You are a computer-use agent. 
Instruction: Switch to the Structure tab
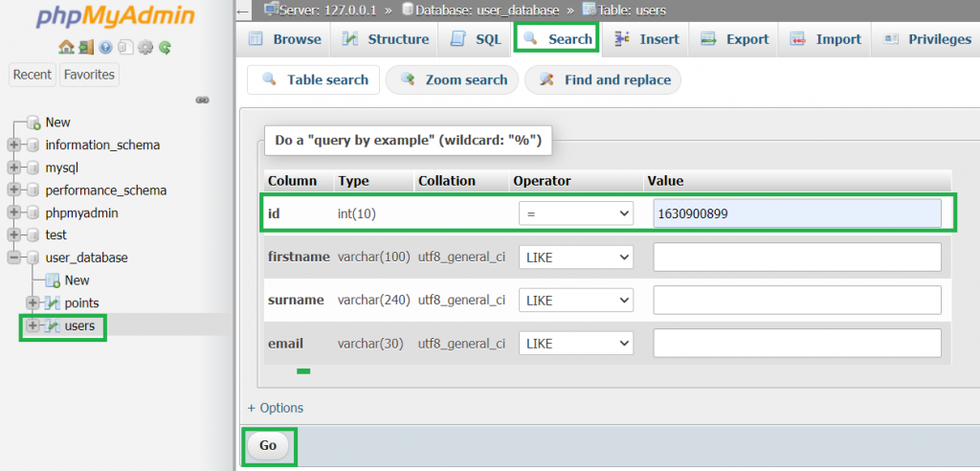point(385,39)
